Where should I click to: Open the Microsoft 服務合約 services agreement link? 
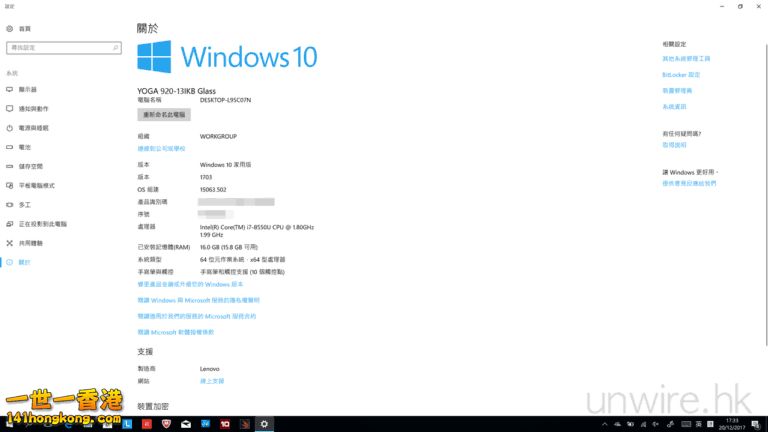[x=196, y=316]
